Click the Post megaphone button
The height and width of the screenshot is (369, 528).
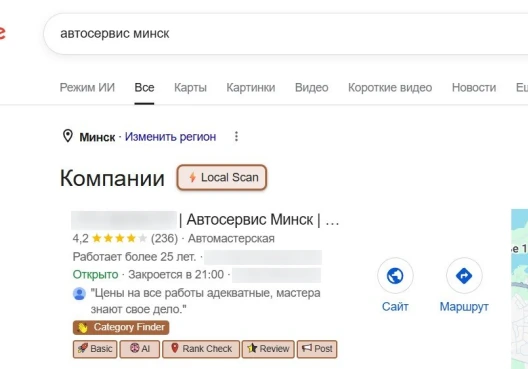[x=317, y=349]
